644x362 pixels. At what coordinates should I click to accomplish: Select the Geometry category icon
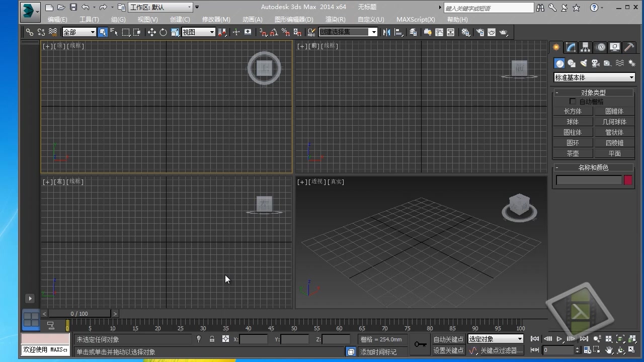pyautogui.click(x=559, y=63)
